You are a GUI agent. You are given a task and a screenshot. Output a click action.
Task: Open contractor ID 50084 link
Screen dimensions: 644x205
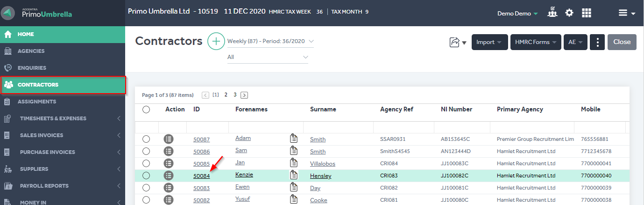[x=202, y=176]
